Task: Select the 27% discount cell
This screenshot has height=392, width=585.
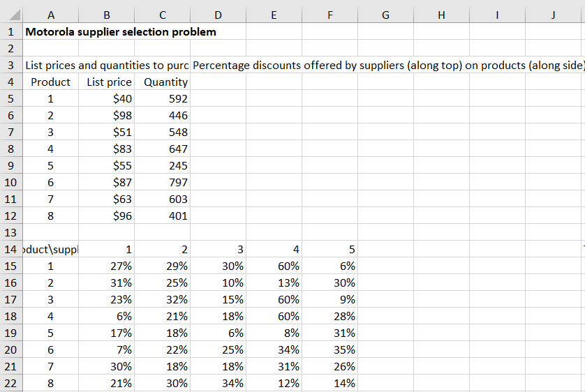Action: point(107,266)
